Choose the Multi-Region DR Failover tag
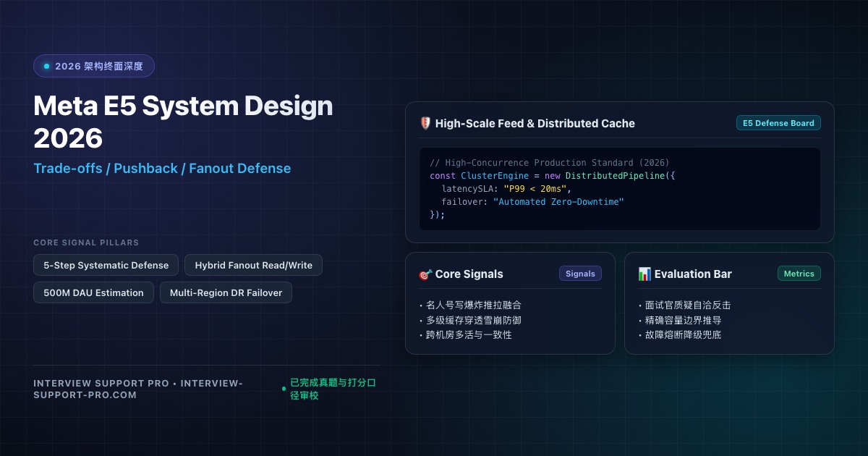868x456 pixels. pyautogui.click(x=226, y=292)
